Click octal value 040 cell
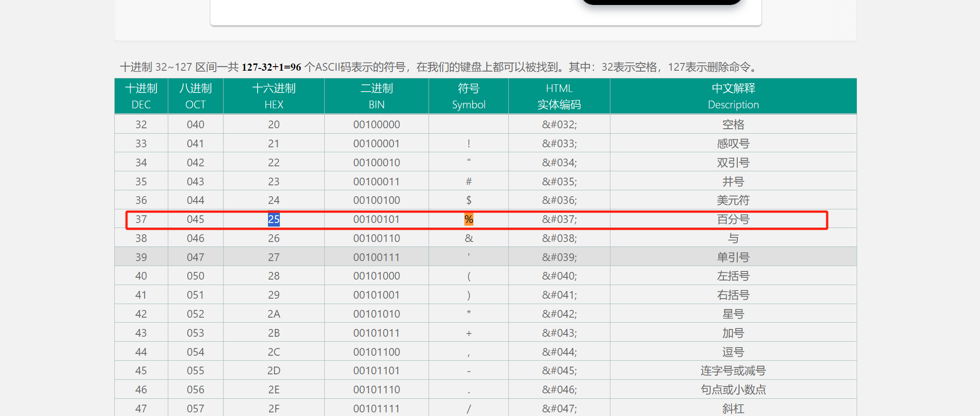The image size is (980, 416). 195,124
